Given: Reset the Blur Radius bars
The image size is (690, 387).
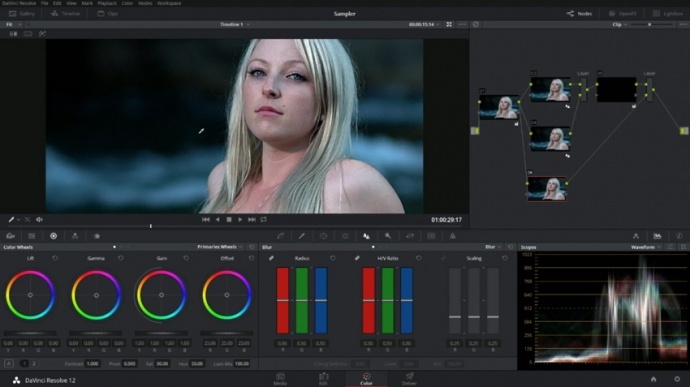Looking at the screenshot, I should click(333, 258).
